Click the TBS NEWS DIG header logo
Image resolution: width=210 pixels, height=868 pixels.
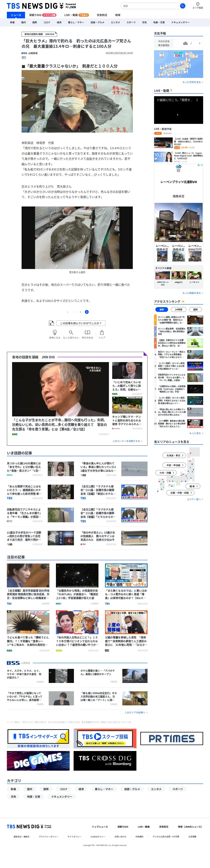click(x=41, y=6)
